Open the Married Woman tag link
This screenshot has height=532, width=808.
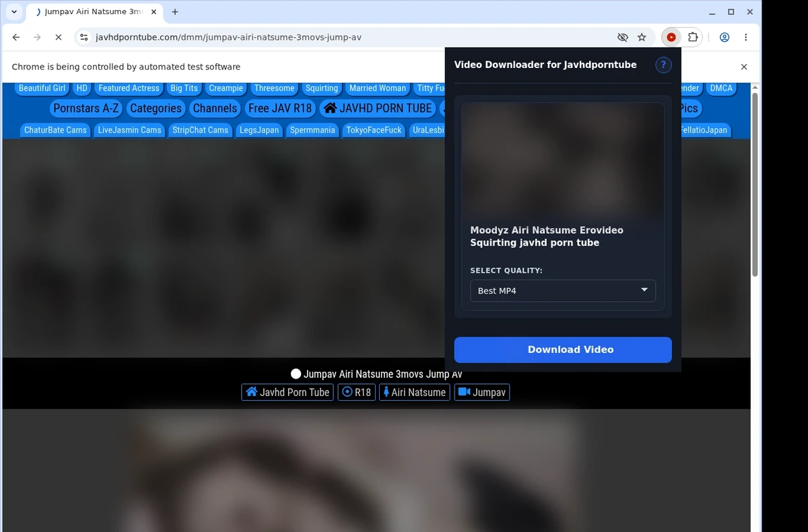378,88
